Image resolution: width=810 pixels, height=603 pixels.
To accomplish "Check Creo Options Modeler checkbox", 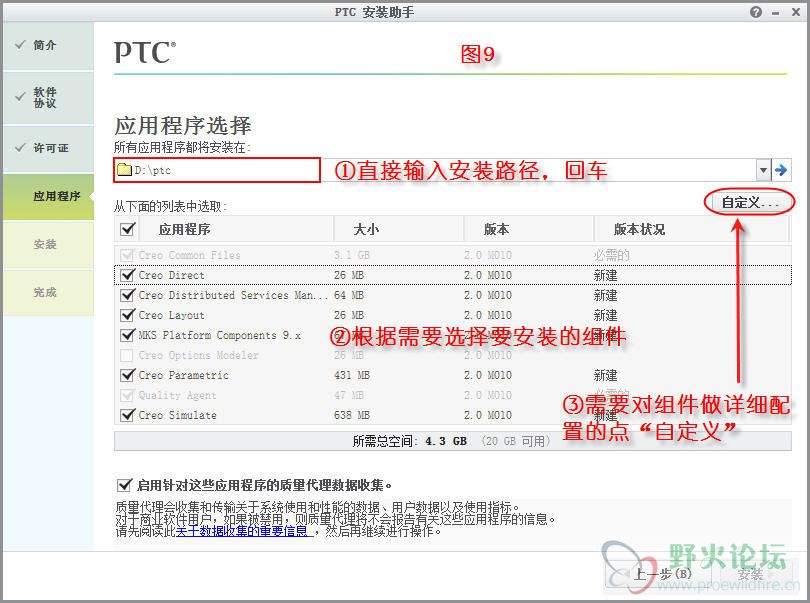I will [x=127, y=355].
